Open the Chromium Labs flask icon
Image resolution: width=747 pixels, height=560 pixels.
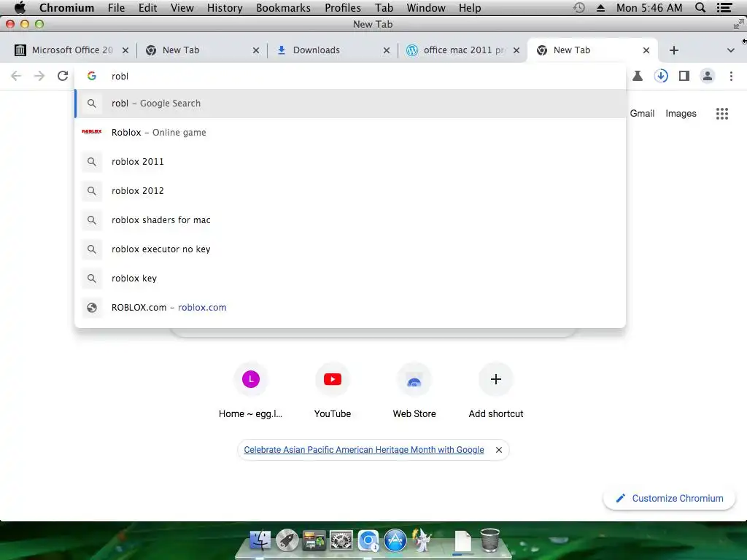638,76
